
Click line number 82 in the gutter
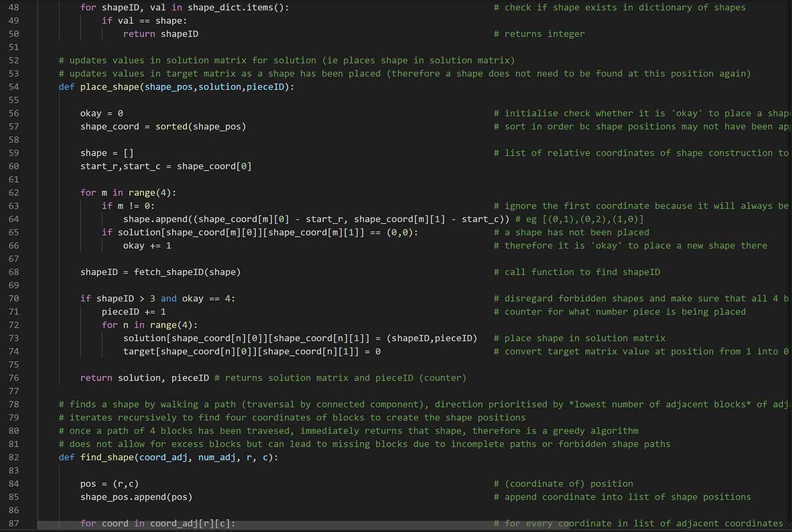(x=14, y=458)
